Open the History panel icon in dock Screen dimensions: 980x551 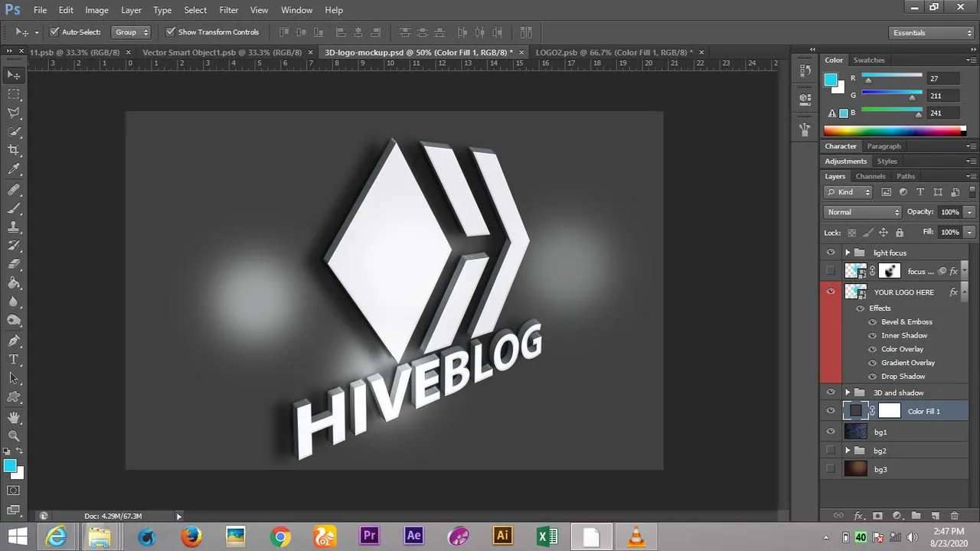pos(805,70)
